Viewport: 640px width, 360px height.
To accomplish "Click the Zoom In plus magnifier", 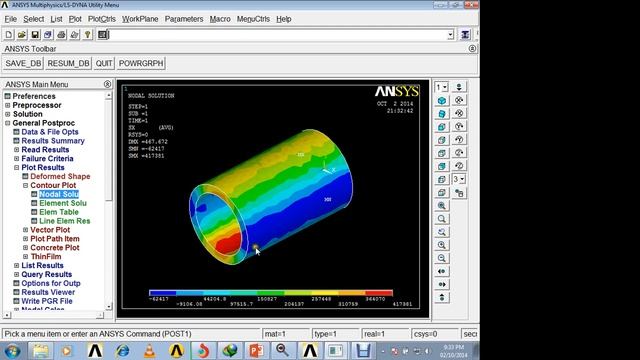I will coord(442,245).
